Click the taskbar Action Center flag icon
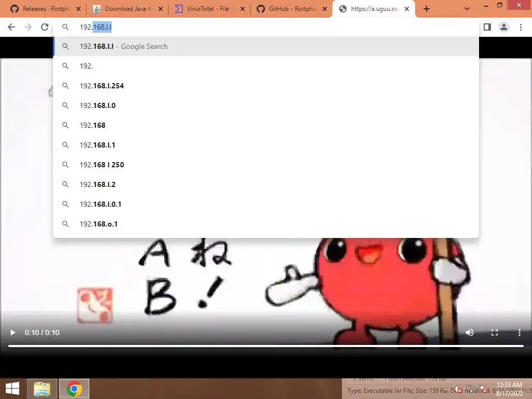Image resolution: width=532 pixels, height=399 pixels. tap(484, 390)
